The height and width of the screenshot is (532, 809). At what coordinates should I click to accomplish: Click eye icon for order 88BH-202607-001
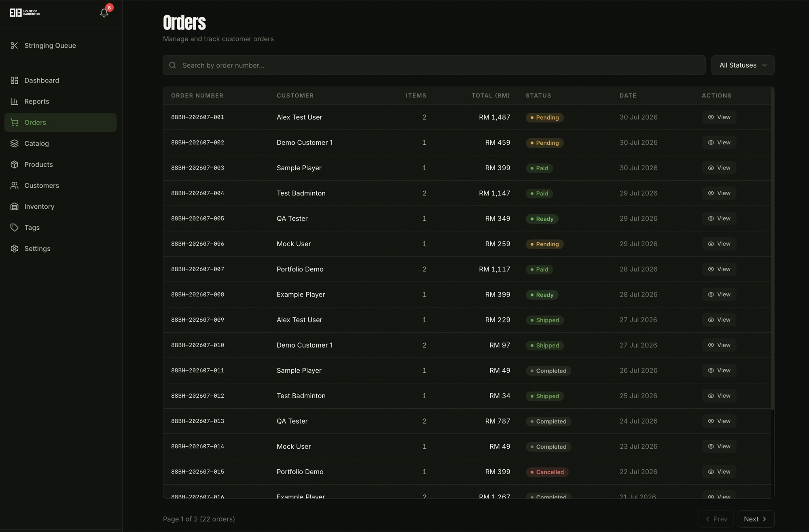point(711,117)
